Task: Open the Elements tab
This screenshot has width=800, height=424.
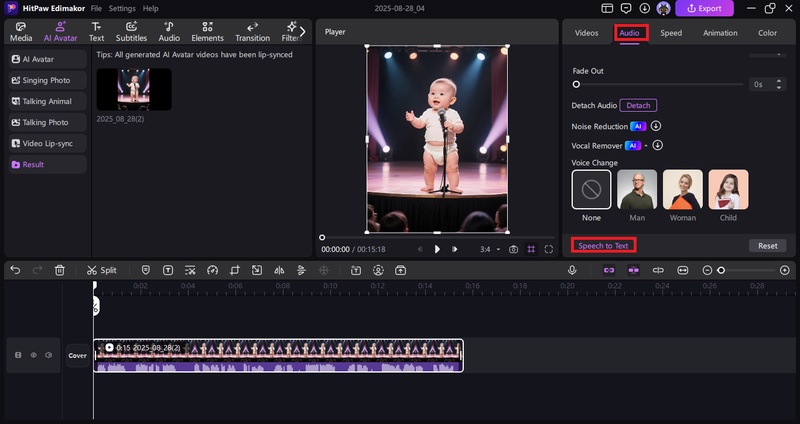Action: coord(207,32)
